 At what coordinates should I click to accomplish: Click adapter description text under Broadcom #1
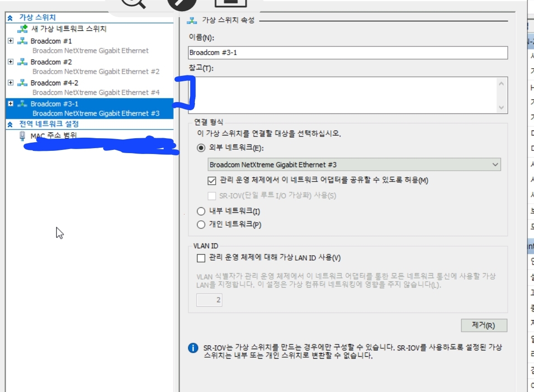pyautogui.click(x=90, y=51)
